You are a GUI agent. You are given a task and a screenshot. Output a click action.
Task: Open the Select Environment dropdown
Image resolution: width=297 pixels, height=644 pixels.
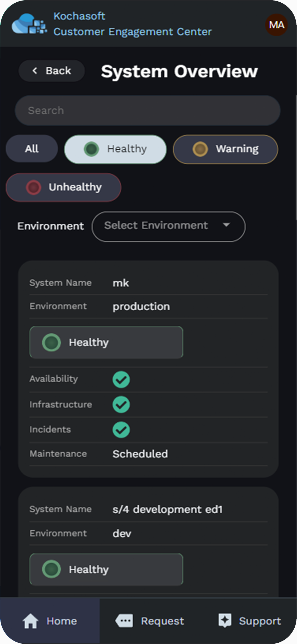[x=168, y=226]
